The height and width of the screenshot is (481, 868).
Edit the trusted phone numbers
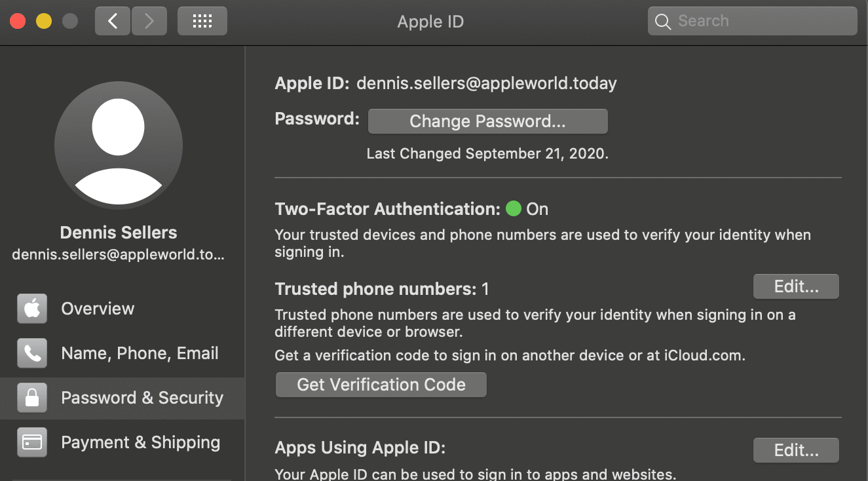(x=796, y=286)
